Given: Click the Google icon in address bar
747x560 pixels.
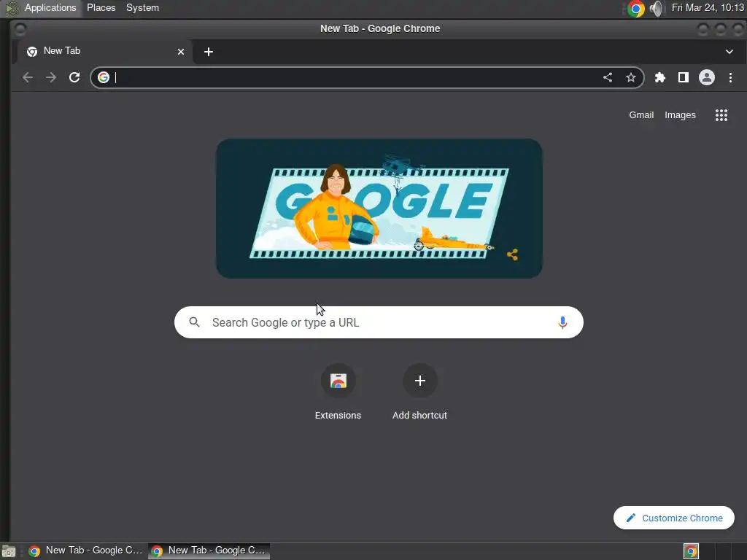Looking at the screenshot, I should coord(104,77).
